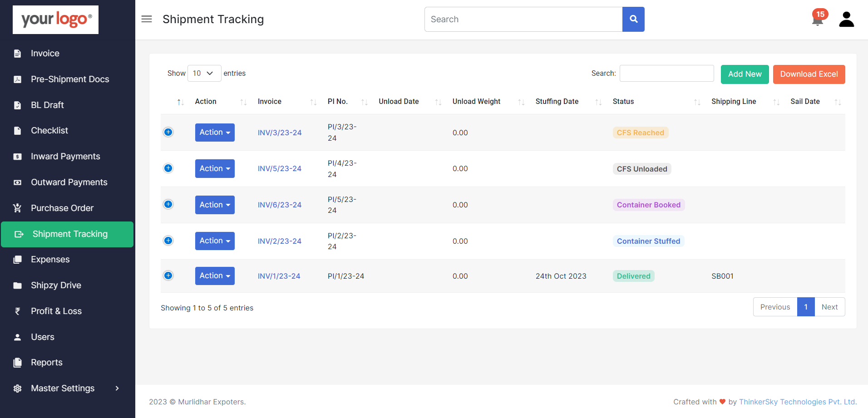
Task: Open the notifications bell with 15 badge
Action: (x=818, y=19)
